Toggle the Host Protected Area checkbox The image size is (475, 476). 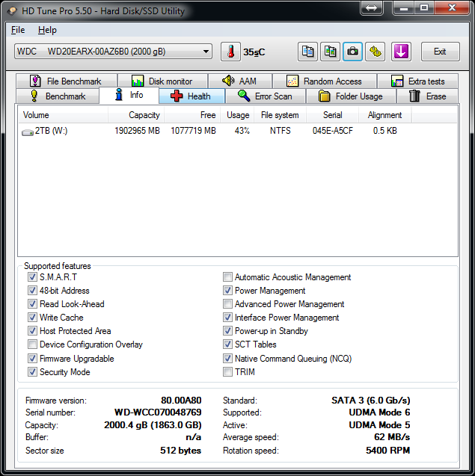tap(32, 330)
